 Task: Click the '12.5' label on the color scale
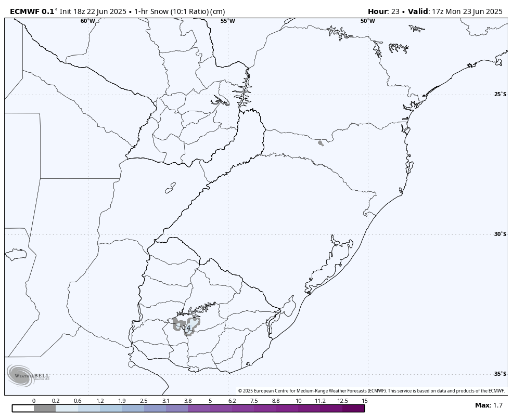tap(342, 401)
